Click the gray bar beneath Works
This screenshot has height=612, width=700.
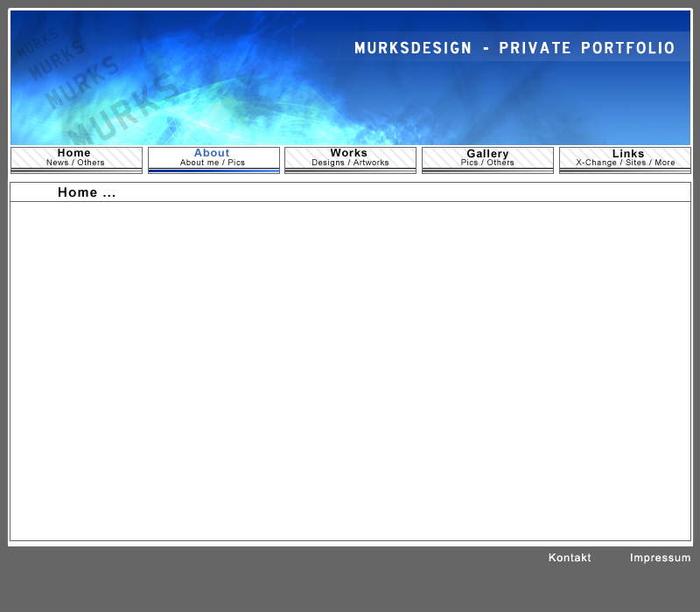(x=350, y=171)
